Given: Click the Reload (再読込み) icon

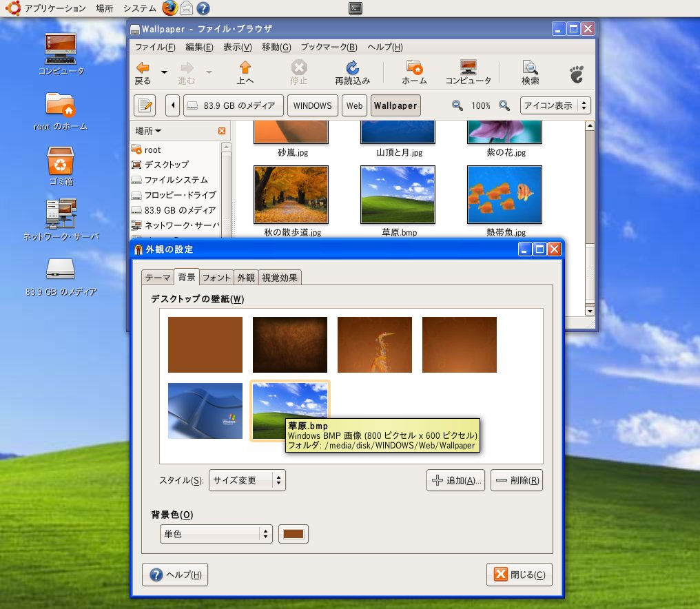Looking at the screenshot, I should [352, 68].
